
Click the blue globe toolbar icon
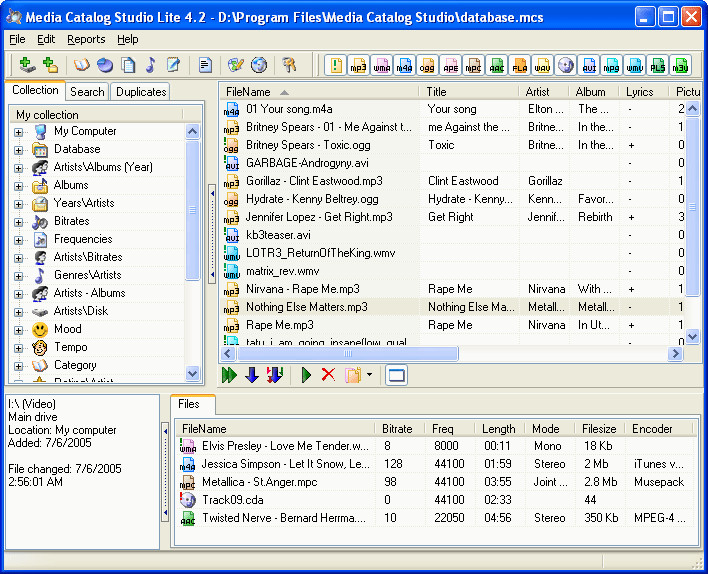click(259, 65)
